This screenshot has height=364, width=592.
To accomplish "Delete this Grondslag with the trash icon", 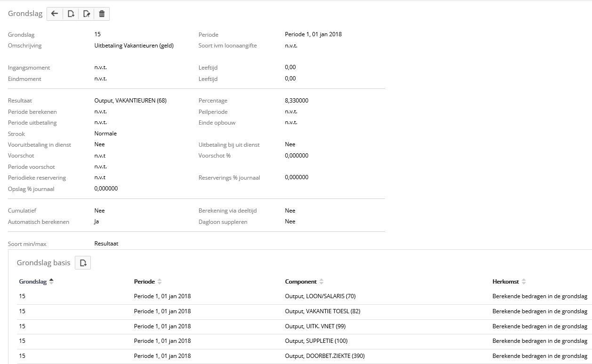I will point(102,14).
